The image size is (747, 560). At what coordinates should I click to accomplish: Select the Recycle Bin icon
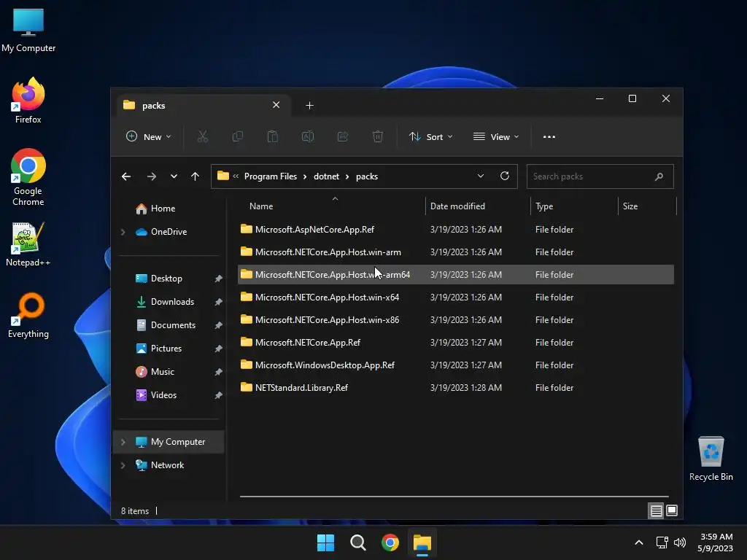[x=711, y=459]
